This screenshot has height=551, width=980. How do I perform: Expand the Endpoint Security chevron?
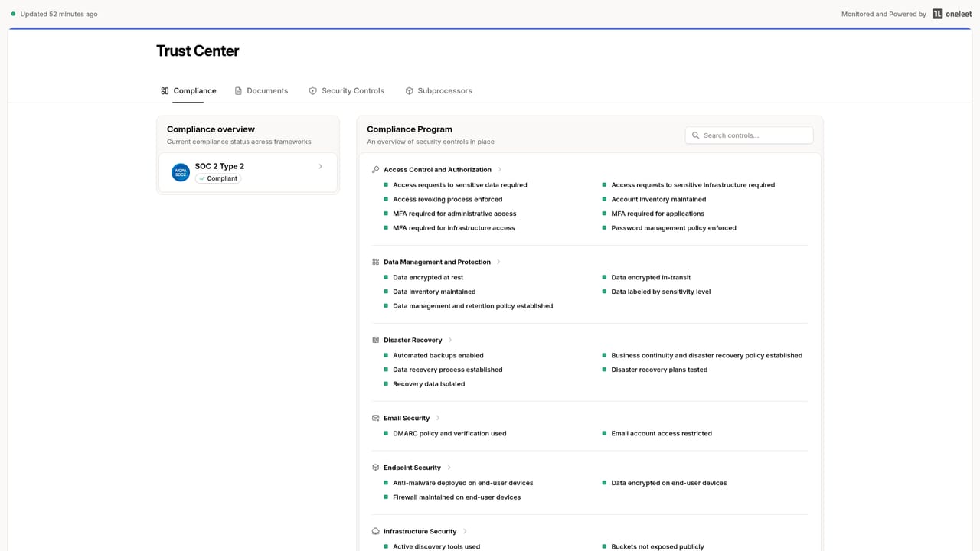point(449,468)
